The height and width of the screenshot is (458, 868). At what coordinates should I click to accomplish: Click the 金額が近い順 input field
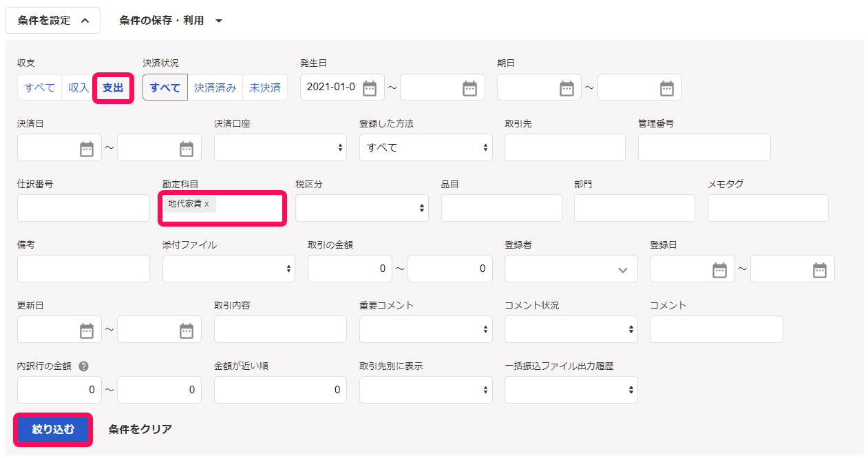(x=280, y=390)
